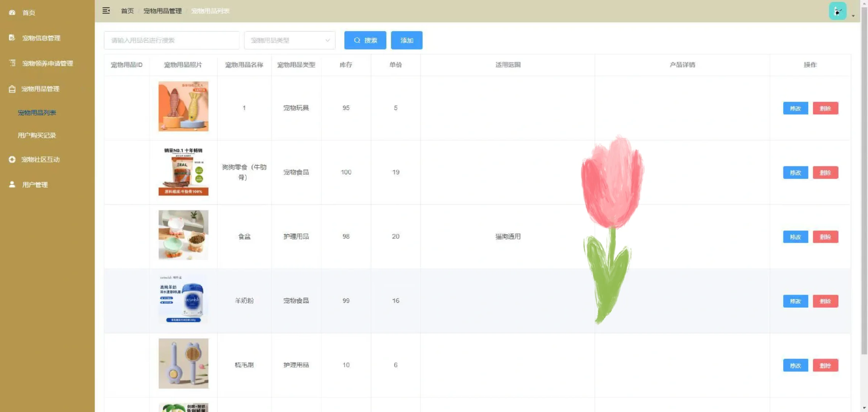The width and height of the screenshot is (868, 412).
Task: Open 宠物社区互动 via its circle icon
Action: tap(11, 159)
